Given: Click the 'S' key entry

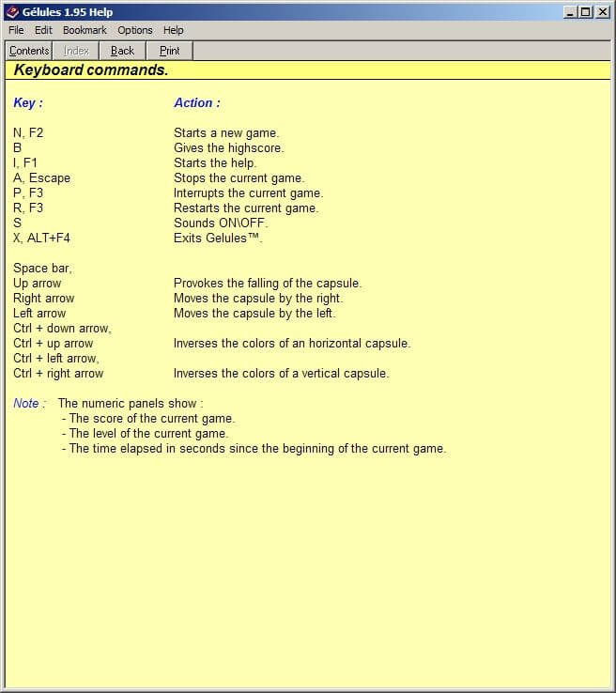Looking at the screenshot, I should [17, 223].
